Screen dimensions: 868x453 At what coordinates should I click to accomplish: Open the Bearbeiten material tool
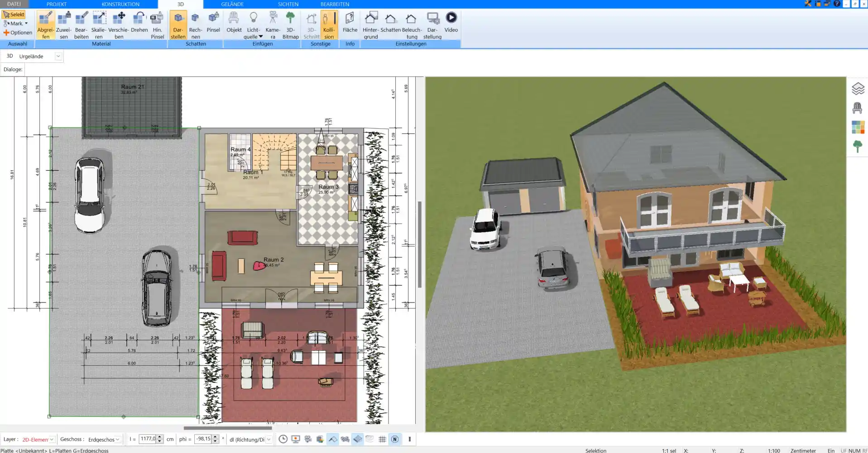[x=82, y=25]
